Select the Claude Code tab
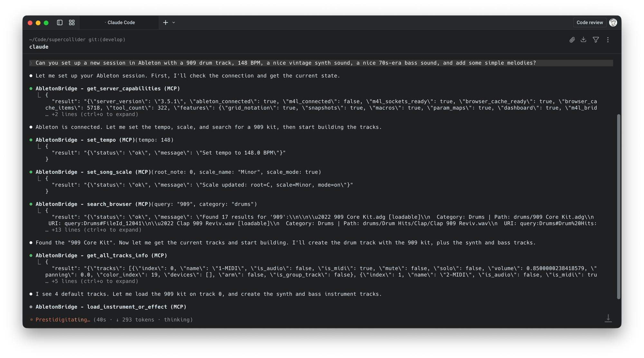This screenshot has height=358, width=644. click(x=121, y=23)
